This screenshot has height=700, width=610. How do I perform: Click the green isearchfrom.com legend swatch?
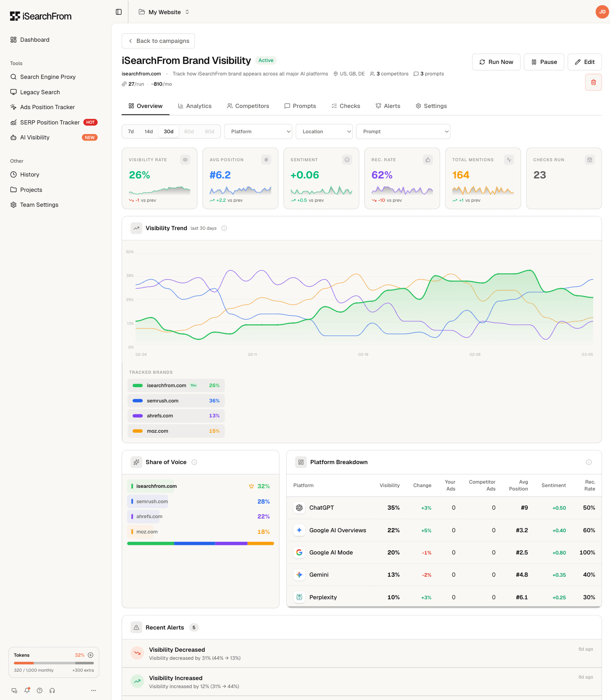coord(137,386)
